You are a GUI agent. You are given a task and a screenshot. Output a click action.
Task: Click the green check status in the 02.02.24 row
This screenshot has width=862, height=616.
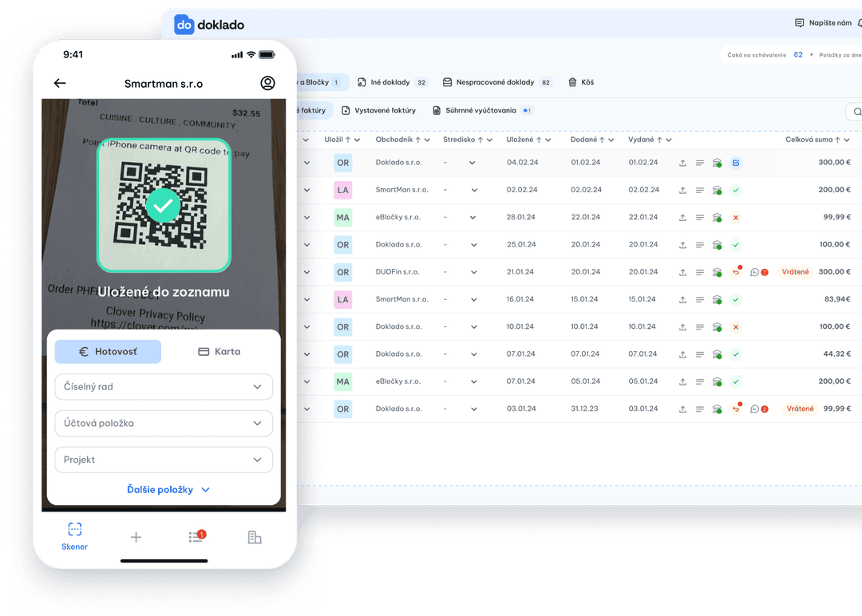[736, 190]
